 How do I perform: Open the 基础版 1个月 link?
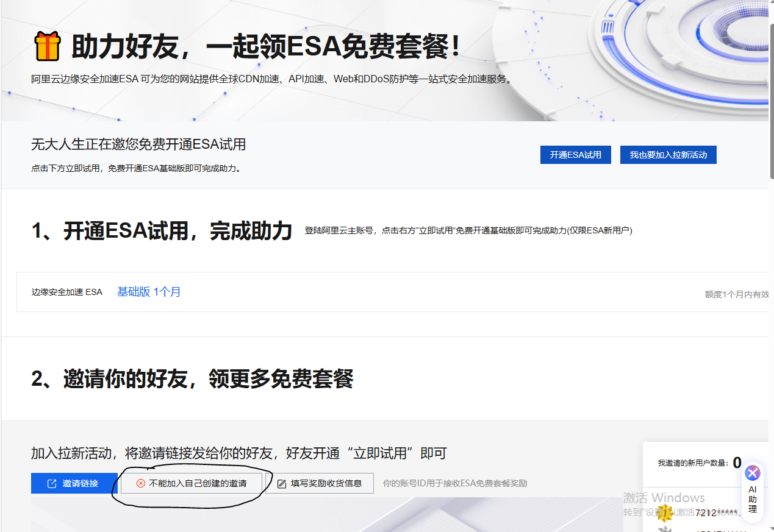click(x=149, y=292)
